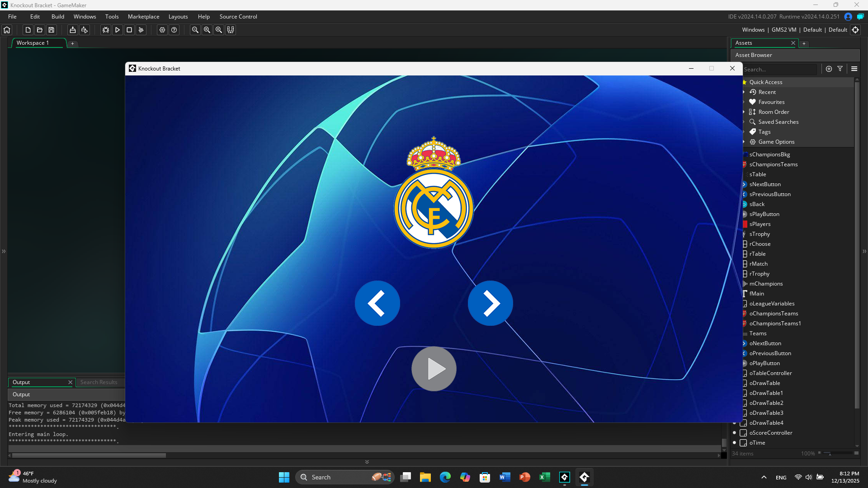Stop the running game via Stop icon
The height and width of the screenshot is (488, 868).
tap(129, 30)
